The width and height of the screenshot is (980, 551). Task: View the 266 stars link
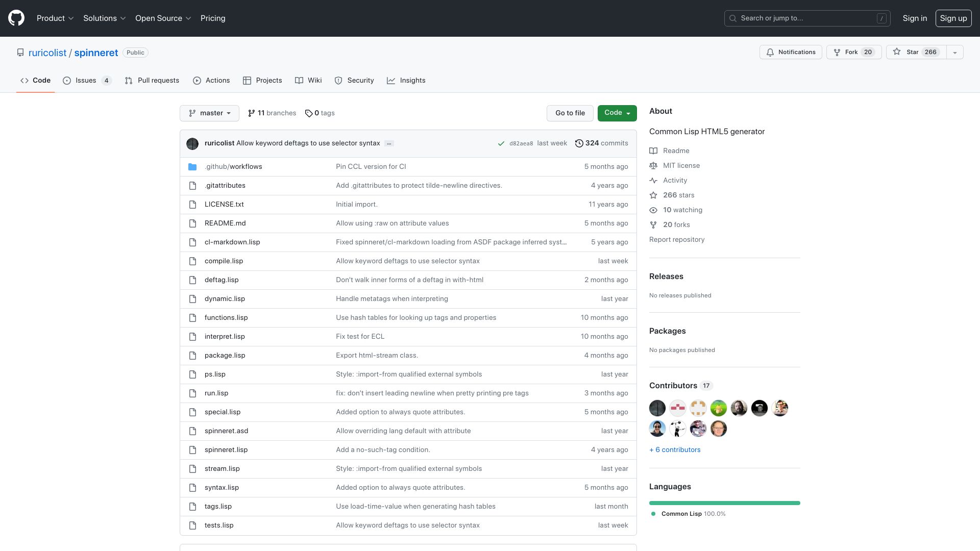(672, 195)
